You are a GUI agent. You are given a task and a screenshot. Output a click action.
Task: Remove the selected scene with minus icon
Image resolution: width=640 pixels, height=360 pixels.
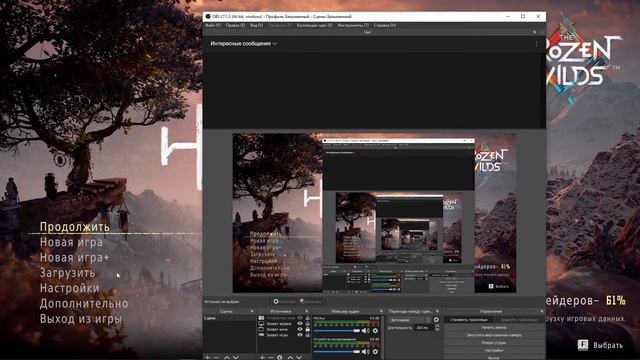pos(217,357)
